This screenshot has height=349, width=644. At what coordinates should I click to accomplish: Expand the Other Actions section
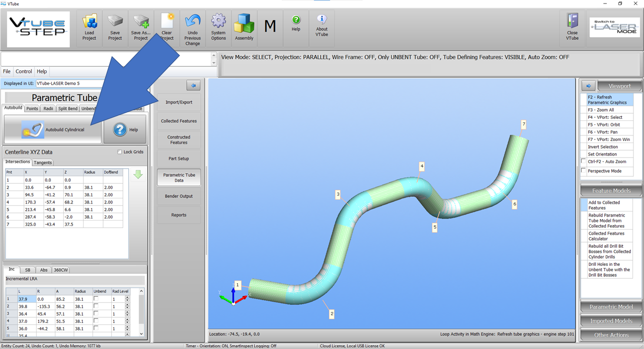coord(611,335)
